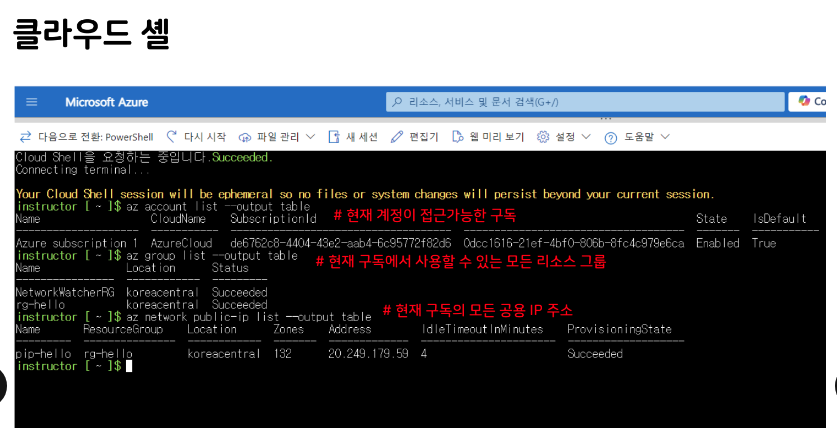Click 'Connecting terminal...' line
Image resolution: width=837 pixels, height=444 pixels.
pos(82,170)
